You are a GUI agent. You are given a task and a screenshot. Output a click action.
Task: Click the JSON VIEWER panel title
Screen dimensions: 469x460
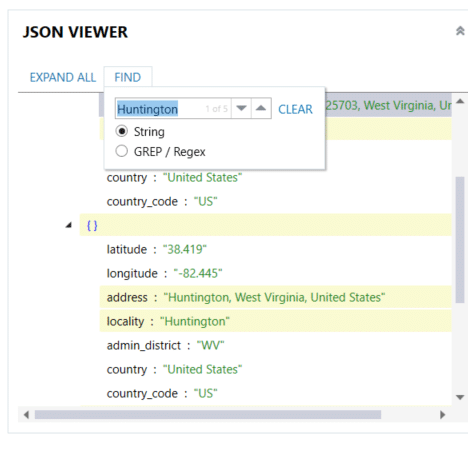(x=75, y=32)
